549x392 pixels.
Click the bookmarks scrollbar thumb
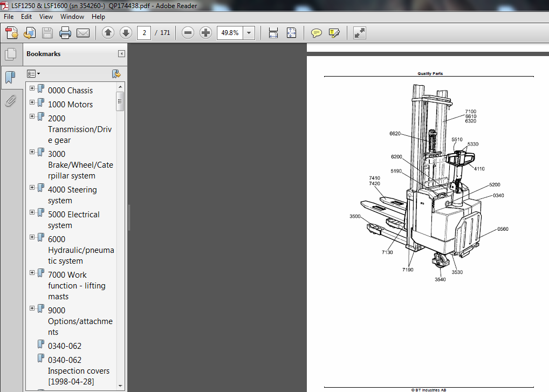[x=120, y=101]
